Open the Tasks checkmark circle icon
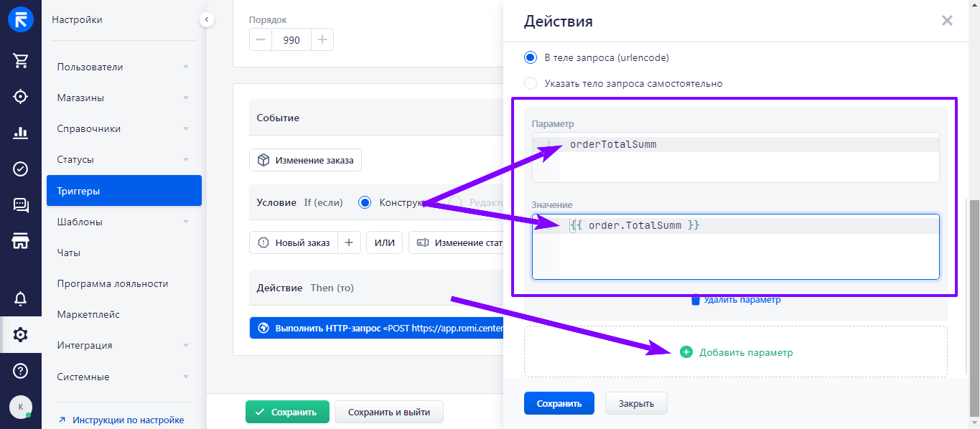 point(20,169)
